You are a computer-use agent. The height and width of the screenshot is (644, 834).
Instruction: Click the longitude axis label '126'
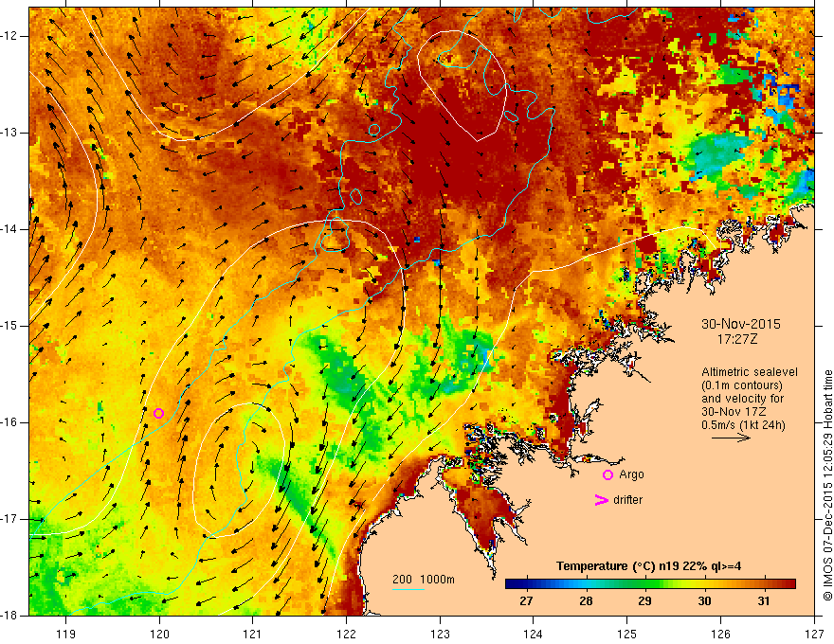[720, 634]
